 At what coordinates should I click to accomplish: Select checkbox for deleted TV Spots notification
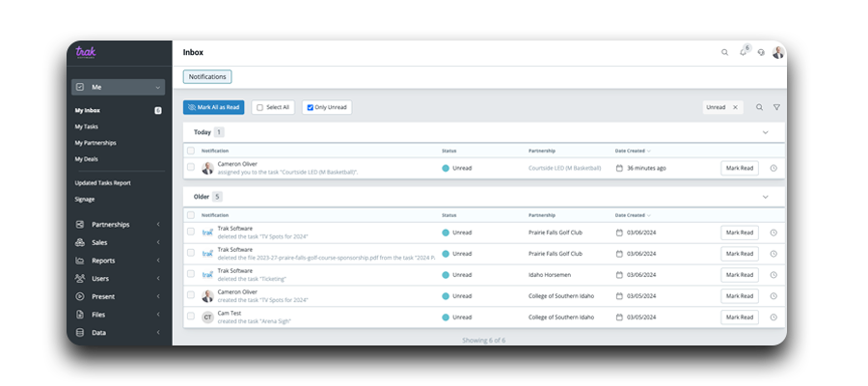pos(191,232)
